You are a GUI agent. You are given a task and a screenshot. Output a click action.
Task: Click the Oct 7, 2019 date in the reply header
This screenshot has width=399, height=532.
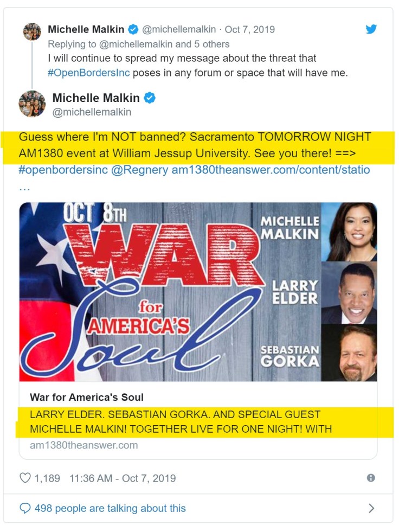[250, 29]
